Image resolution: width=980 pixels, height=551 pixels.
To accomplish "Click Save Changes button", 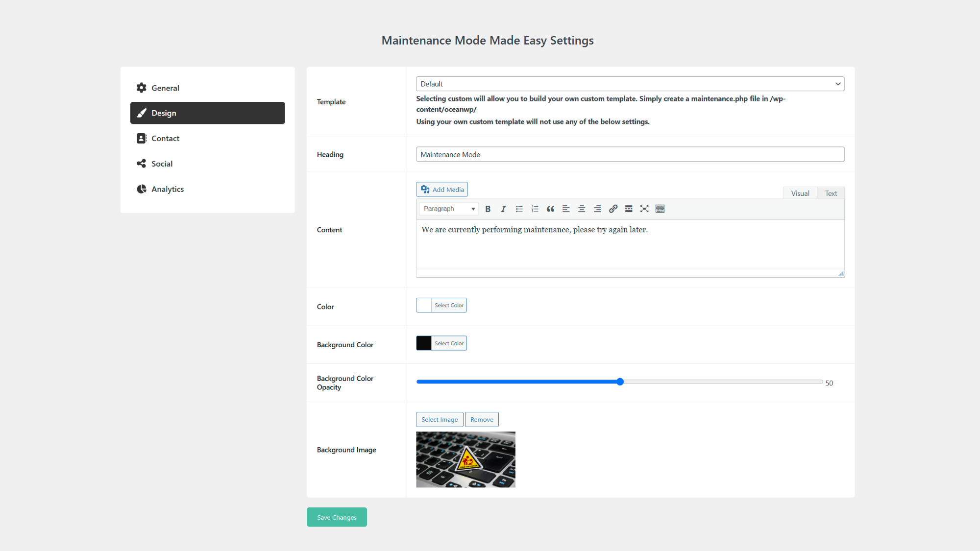I will point(337,517).
